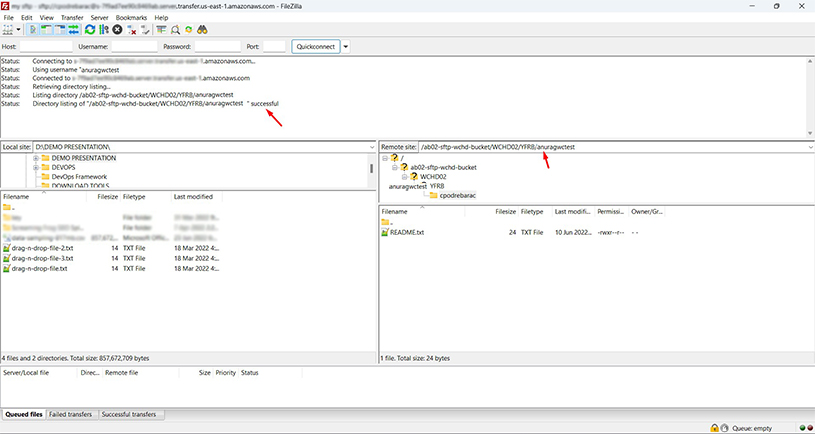Open the File menu

click(8, 18)
